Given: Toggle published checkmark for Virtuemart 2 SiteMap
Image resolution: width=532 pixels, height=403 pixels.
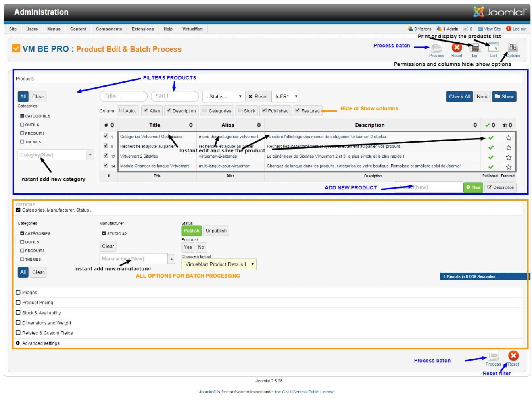Looking at the screenshot, I should pyautogui.click(x=491, y=157).
